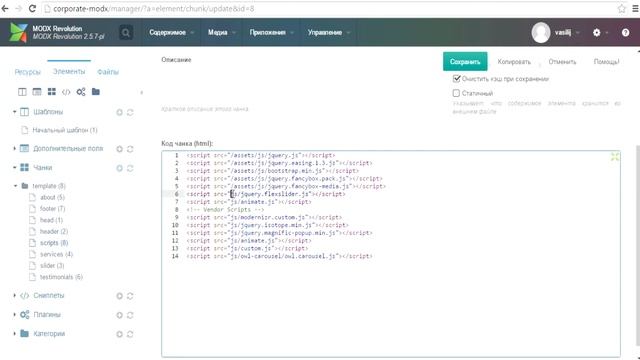This screenshot has width=640, height=360.
Task: Collapse the template (8) folder
Action: (16, 186)
